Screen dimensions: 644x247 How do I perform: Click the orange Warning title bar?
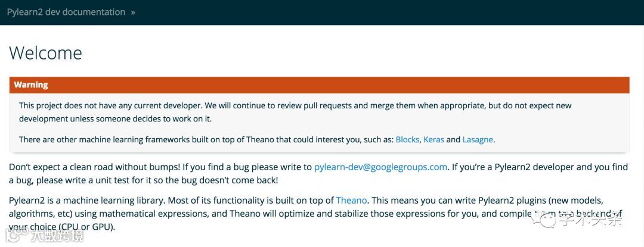click(x=319, y=85)
